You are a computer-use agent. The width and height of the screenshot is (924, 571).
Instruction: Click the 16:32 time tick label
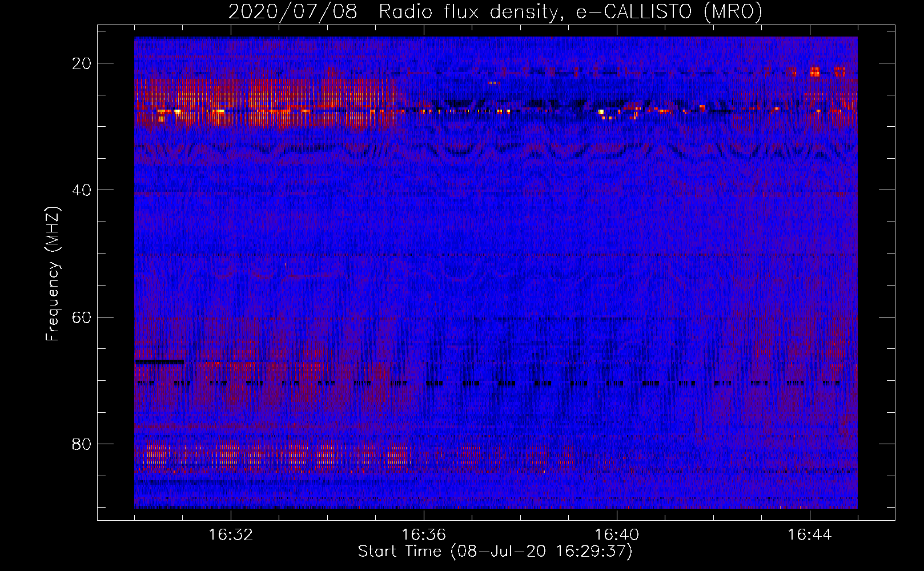[231, 535]
